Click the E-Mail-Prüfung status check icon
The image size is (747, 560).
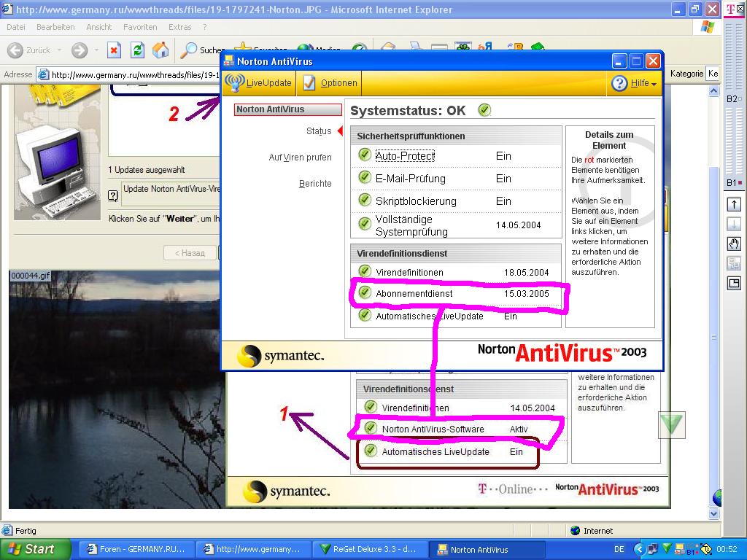[365, 177]
